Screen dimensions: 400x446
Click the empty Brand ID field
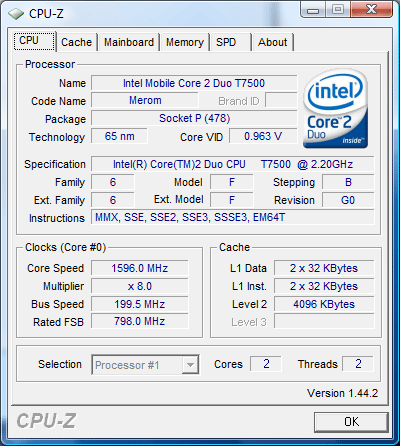click(x=281, y=100)
